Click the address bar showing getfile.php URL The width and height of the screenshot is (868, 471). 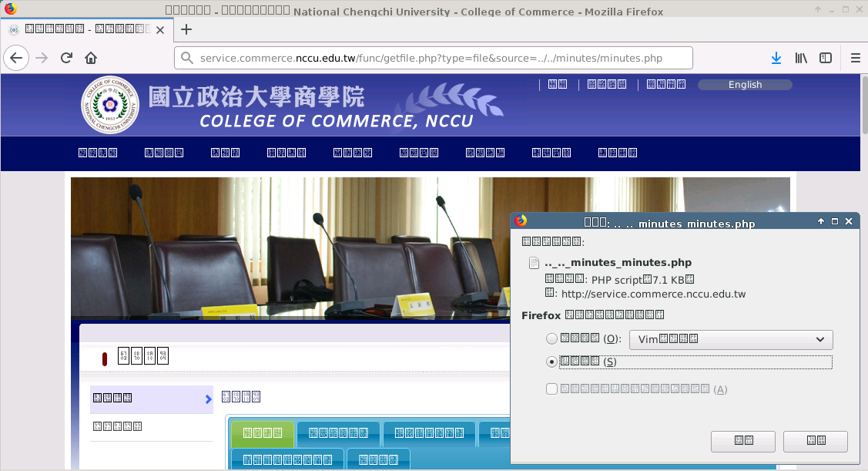(x=434, y=58)
